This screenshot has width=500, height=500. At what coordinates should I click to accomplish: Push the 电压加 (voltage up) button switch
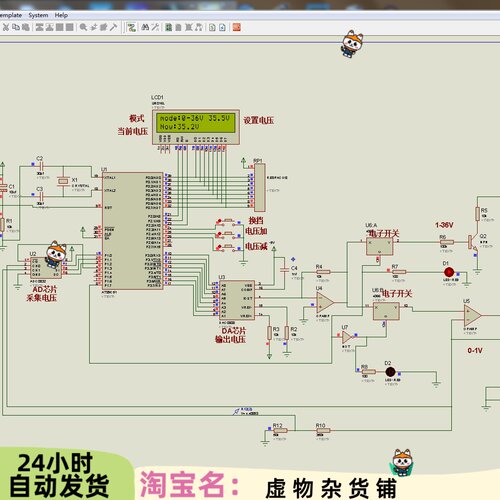tap(229, 234)
